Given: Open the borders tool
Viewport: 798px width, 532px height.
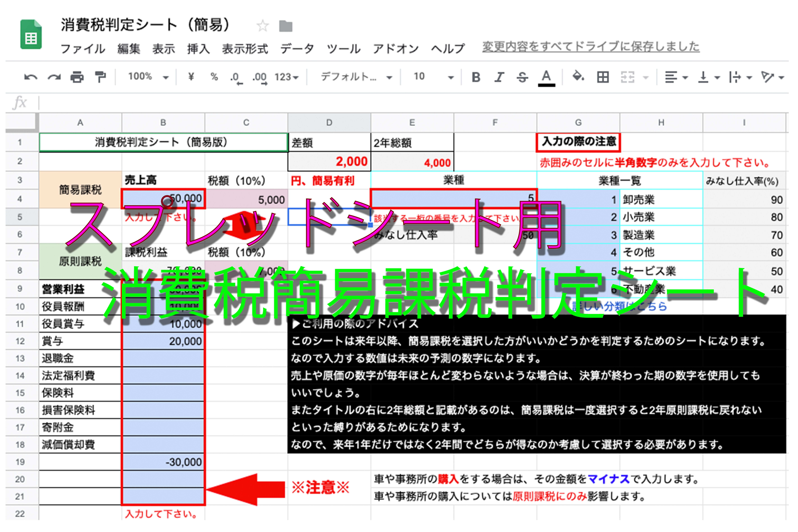Looking at the screenshot, I should tap(603, 77).
